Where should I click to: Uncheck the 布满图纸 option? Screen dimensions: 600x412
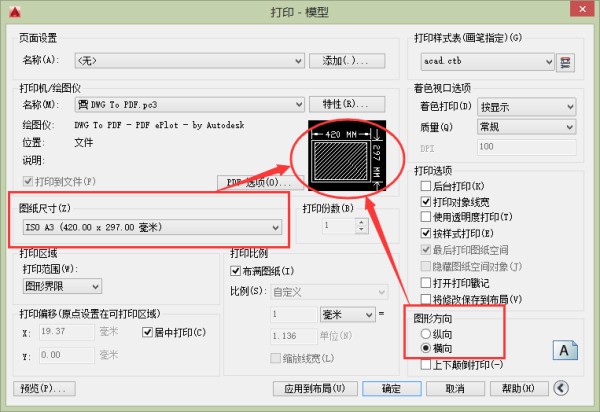point(237,272)
